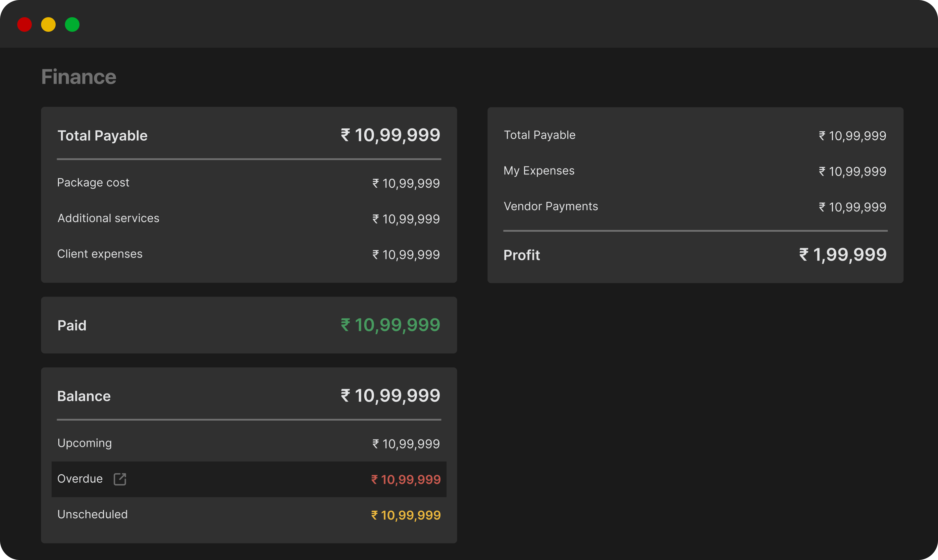The image size is (938, 560).
Task: Select the green Paid amount
Action: [x=391, y=325]
